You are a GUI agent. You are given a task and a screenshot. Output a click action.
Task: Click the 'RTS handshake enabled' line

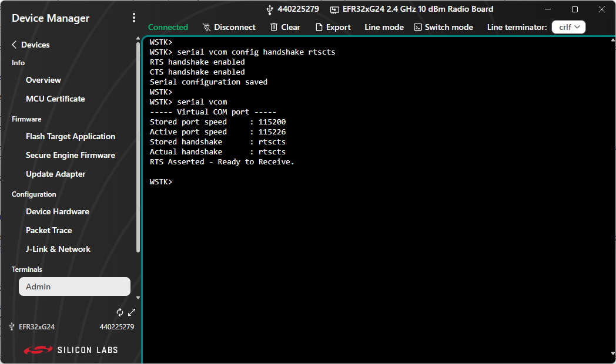coord(197,62)
